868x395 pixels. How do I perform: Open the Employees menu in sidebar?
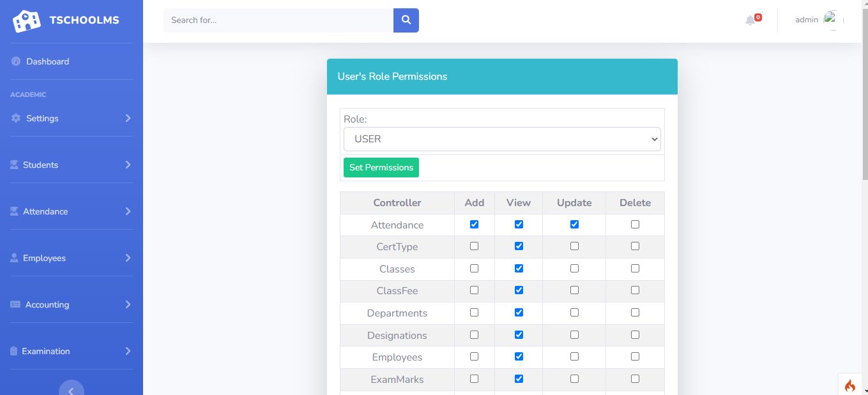(45, 258)
